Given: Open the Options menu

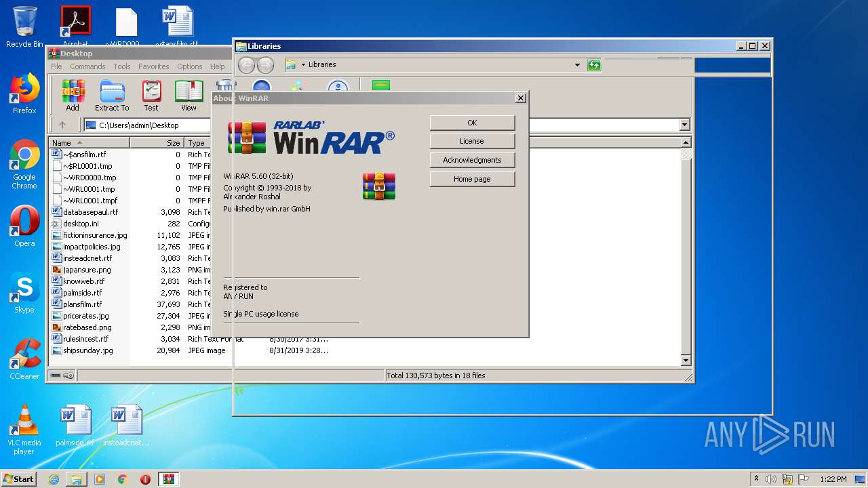Looking at the screenshot, I should [190, 66].
